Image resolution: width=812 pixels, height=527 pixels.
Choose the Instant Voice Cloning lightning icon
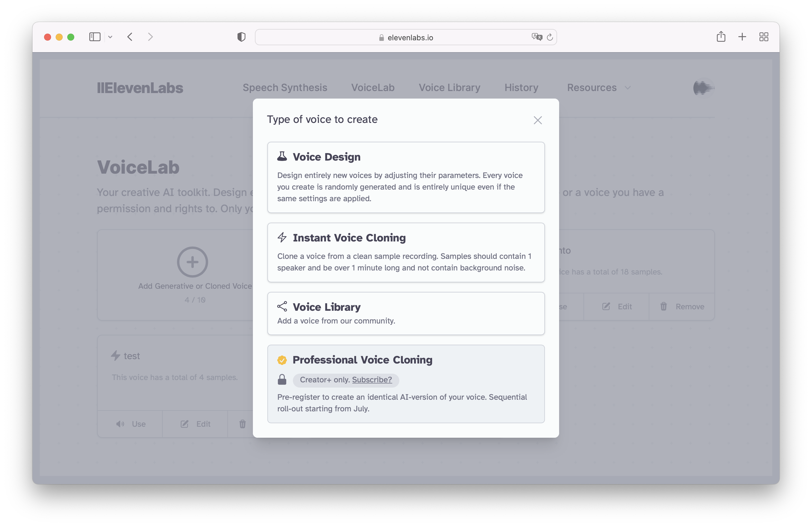coord(282,237)
